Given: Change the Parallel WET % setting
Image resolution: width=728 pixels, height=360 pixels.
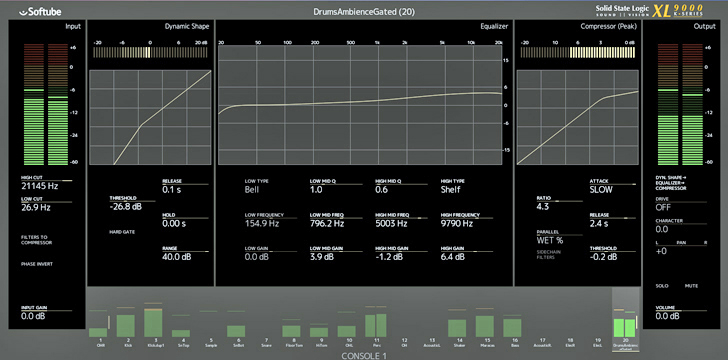Looking at the screenshot, I should click(559, 236).
